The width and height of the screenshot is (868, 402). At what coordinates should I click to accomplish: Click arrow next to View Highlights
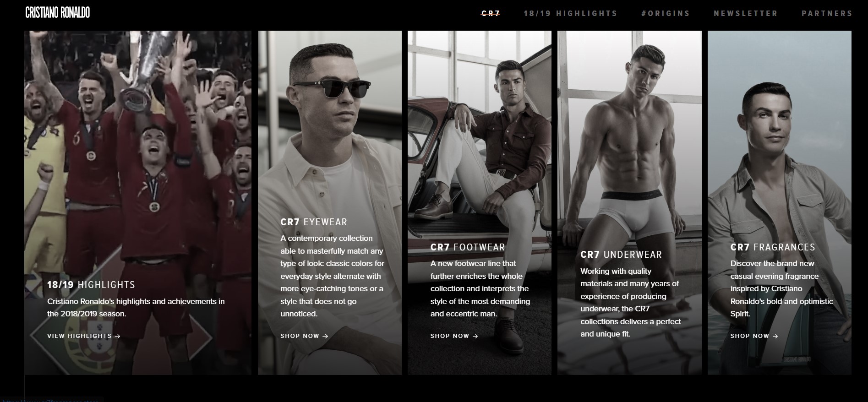[x=118, y=336]
